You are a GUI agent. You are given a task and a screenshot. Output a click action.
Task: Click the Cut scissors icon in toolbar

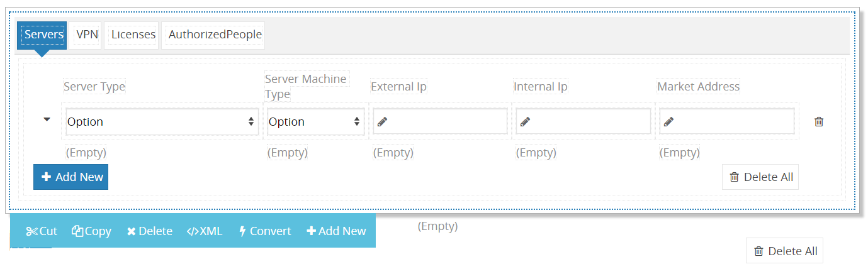click(32, 231)
